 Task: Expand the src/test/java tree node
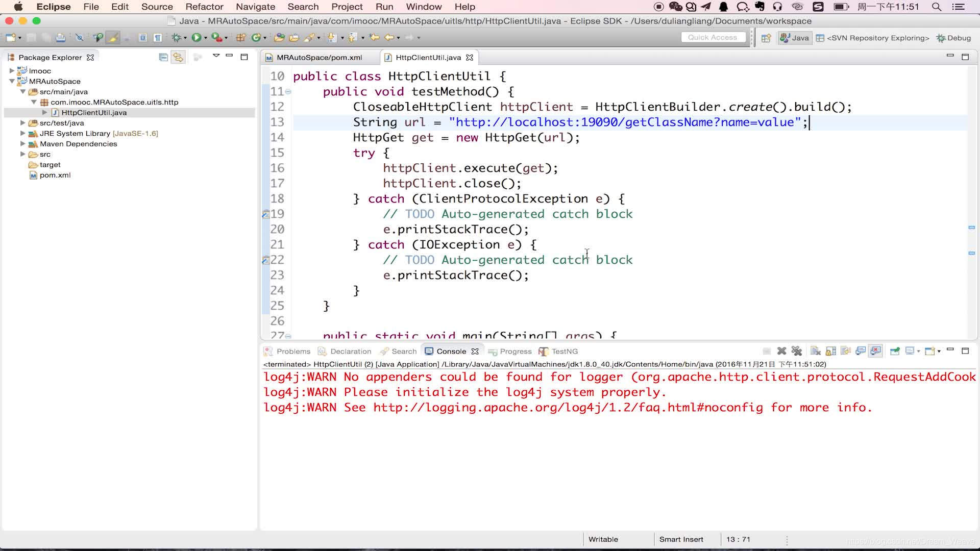[x=22, y=123]
